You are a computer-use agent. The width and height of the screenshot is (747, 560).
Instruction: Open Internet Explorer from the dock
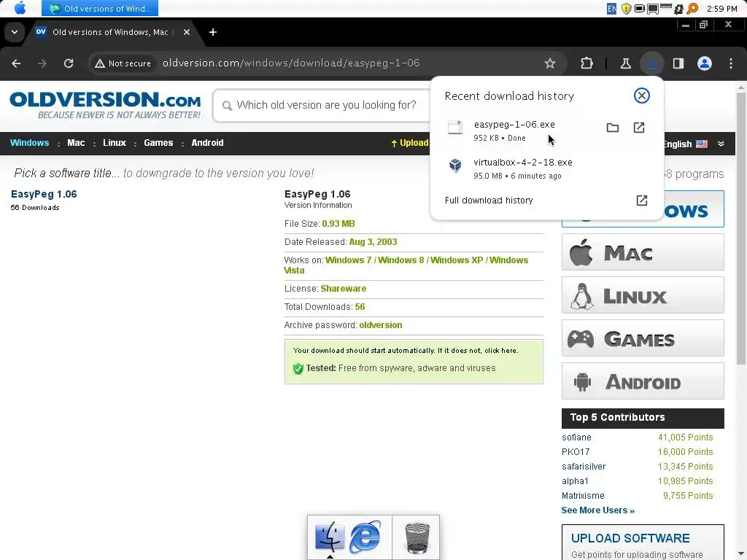coord(365,537)
